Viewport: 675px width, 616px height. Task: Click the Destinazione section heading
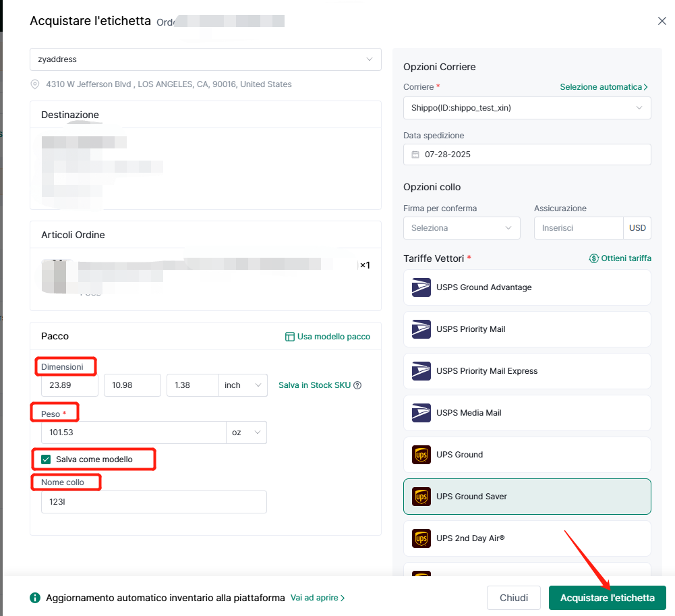[70, 115]
